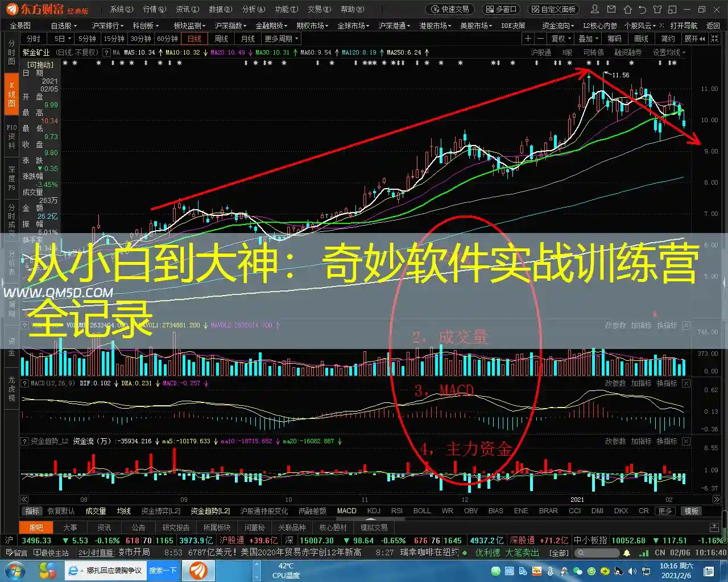Open 快速交易 quick trade

tap(450, 9)
